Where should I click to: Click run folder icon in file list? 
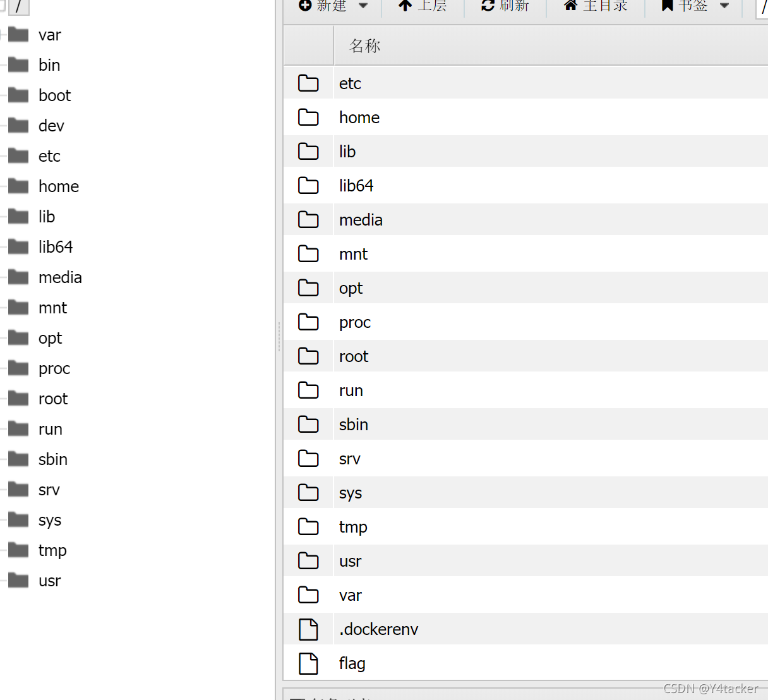[308, 390]
